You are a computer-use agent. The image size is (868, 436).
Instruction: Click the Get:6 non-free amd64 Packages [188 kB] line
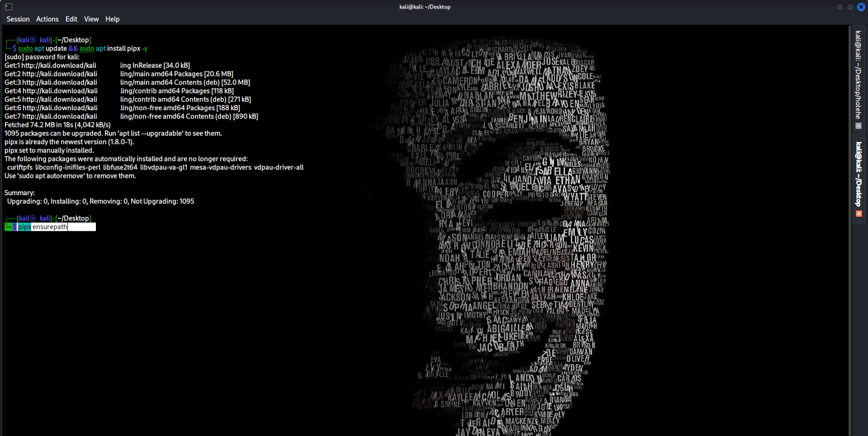[x=122, y=108]
